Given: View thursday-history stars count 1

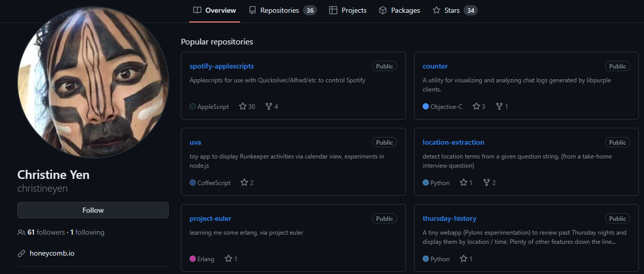Looking at the screenshot, I should 466,259.
